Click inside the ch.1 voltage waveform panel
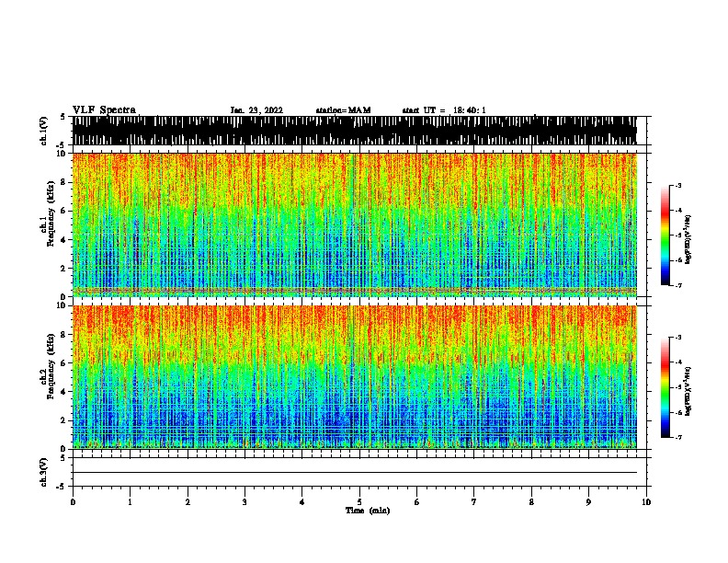Screen dimensions: 728x563 pyautogui.click(x=354, y=131)
